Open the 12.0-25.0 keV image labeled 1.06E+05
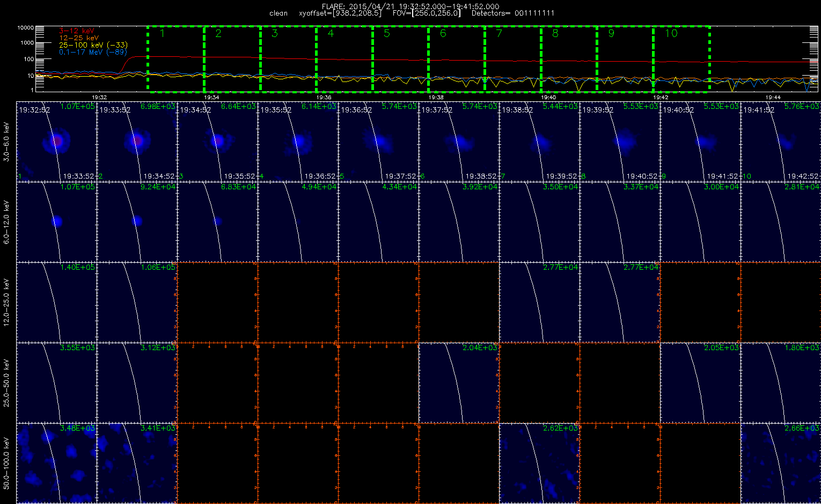Image resolution: width=821 pixels, height=504 pixels. coord(137,302)
